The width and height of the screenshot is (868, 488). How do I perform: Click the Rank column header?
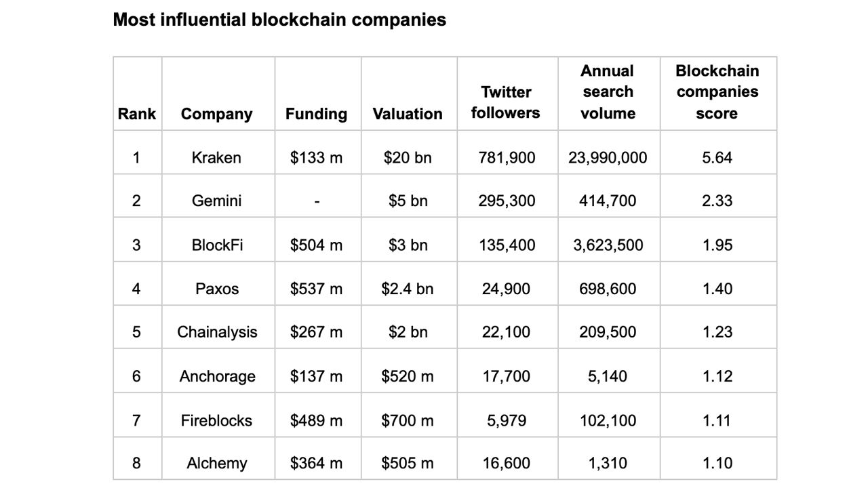(x=136, y=114)
